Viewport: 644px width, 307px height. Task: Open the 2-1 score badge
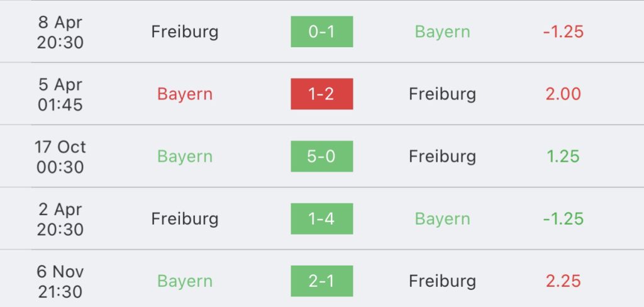[321, 281]
